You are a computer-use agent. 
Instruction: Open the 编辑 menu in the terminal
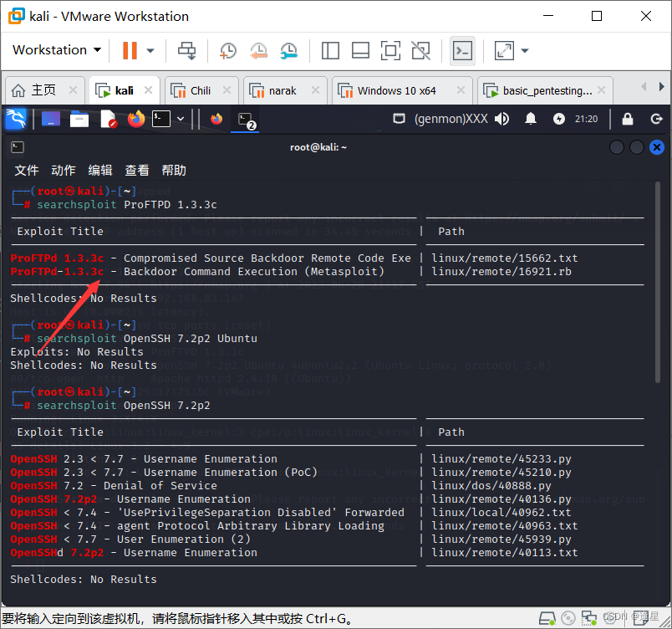[100, 171]
